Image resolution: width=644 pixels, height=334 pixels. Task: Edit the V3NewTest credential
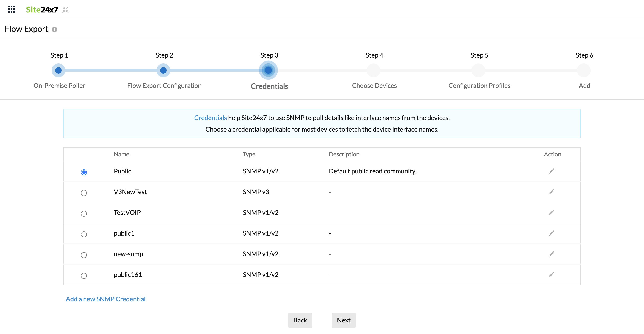[x=551, y=192]
